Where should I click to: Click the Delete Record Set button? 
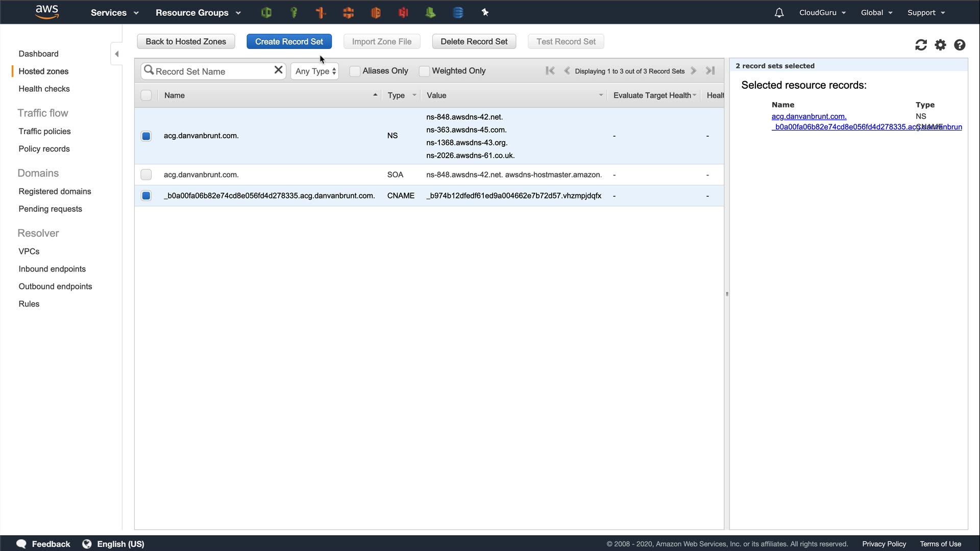click(474, 41)
